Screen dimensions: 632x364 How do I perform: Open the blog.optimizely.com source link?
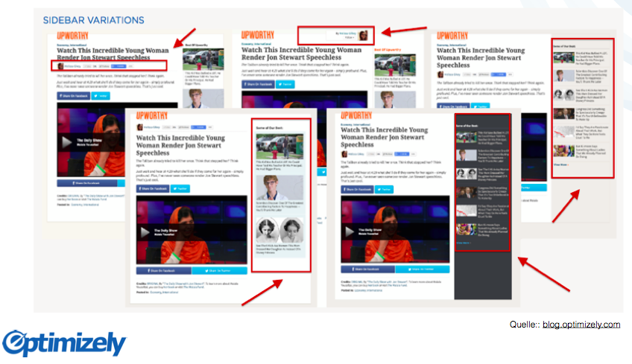pyautogui.click(x=581, y=325)
